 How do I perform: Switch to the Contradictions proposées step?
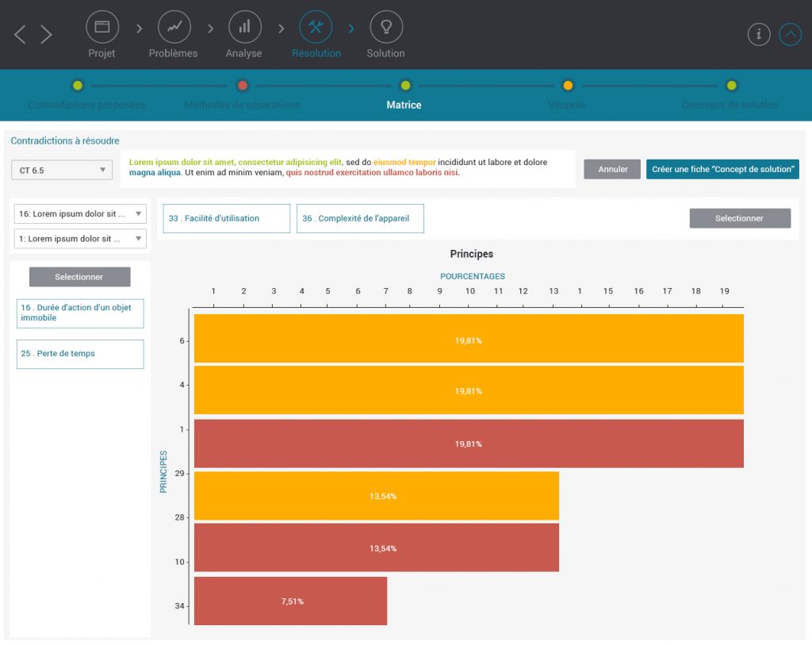click(86, 106)
